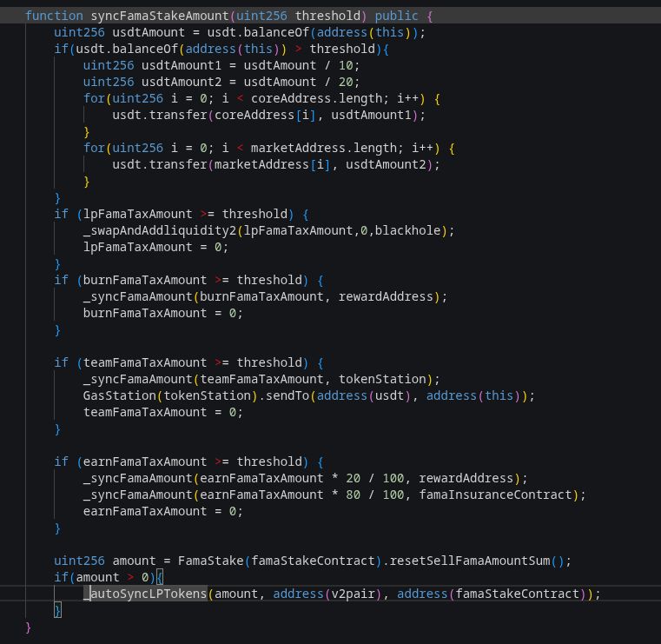Viewport: 661px width, 644px height.
Task: Select the usdtAmount2 variable declaration
Action: point(221,82)
